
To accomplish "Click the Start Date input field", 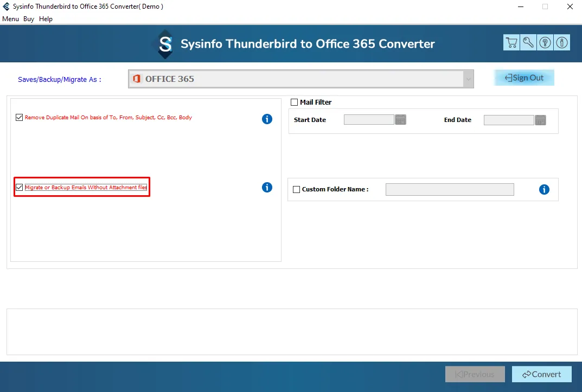I will pyautogui.click(x=369, y=120).
